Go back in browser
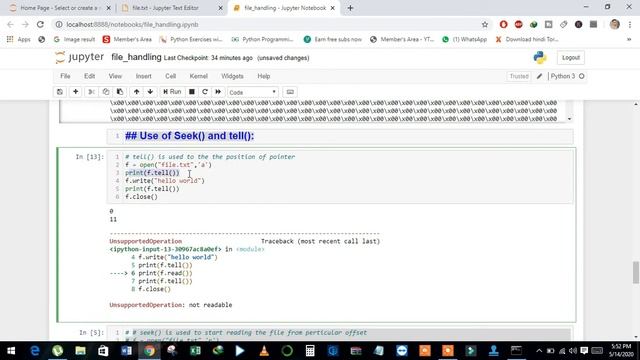The image size is (640, 360). tap(10, 24)
